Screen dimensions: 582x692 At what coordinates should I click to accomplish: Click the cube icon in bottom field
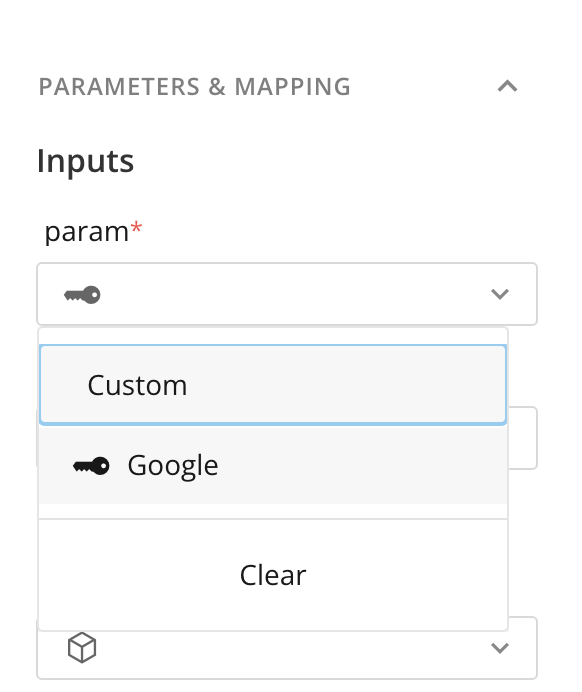click(82, 647)
